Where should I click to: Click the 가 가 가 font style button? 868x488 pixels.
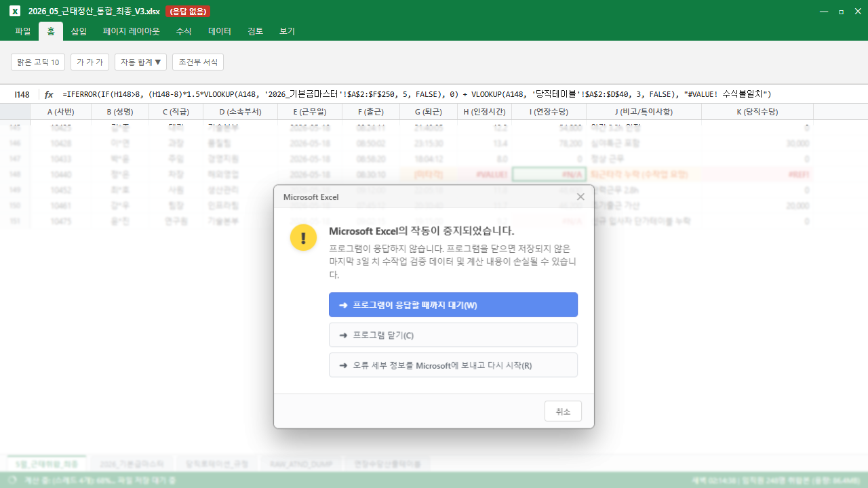coord(90,62)
